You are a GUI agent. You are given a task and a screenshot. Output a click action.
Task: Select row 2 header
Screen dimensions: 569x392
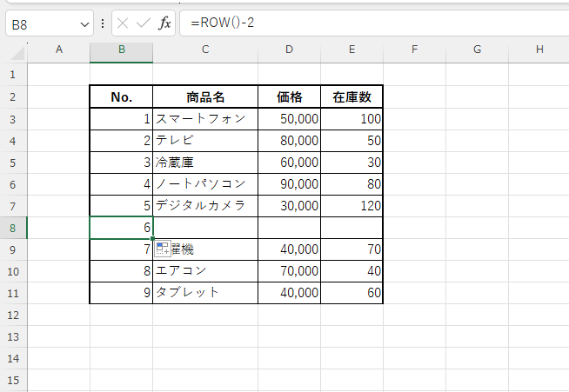click(13, 96)
